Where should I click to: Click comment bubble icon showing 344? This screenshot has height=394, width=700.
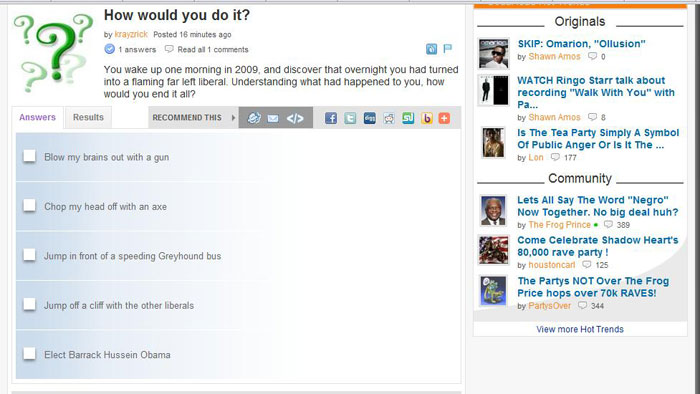click(x=582, y=306)
